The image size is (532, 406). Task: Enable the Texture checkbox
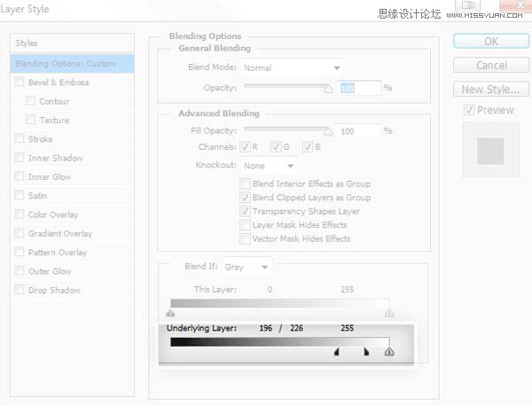(x=30, y=120)
